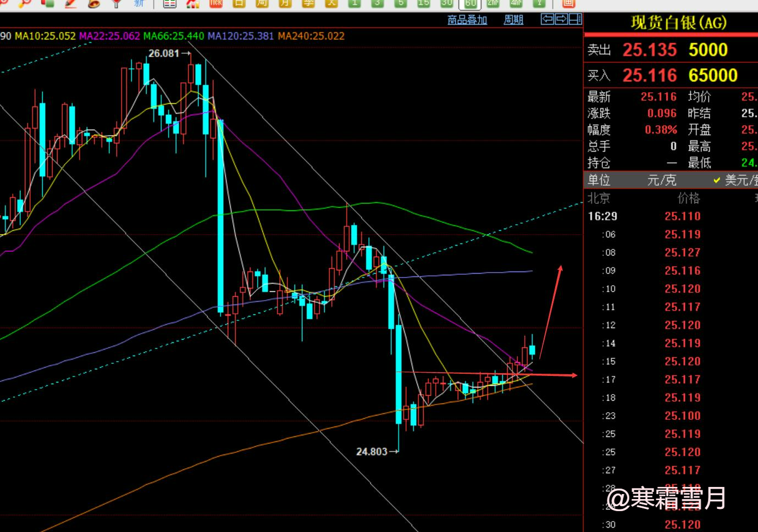Open the 周期 period link

coord(513,20)
